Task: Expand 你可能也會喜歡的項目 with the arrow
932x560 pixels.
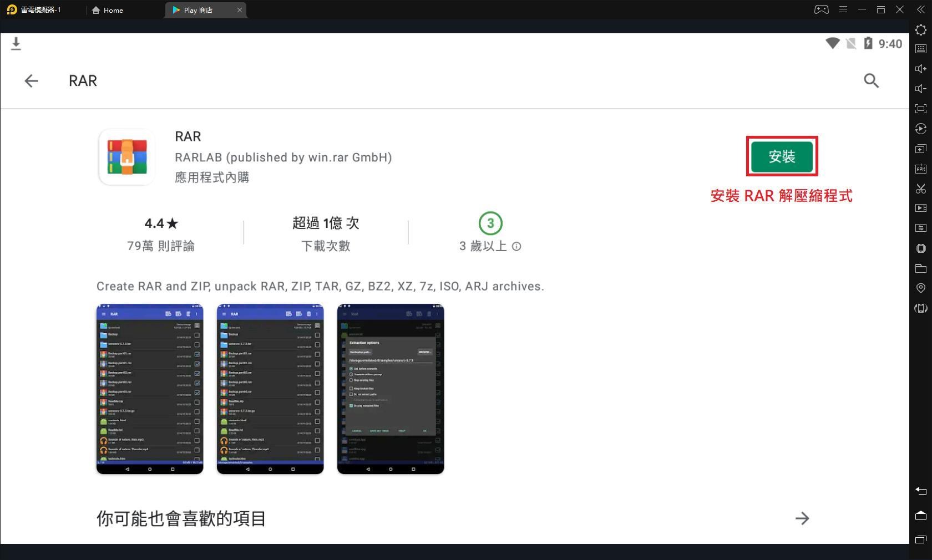Action: [x=802, y=518]
